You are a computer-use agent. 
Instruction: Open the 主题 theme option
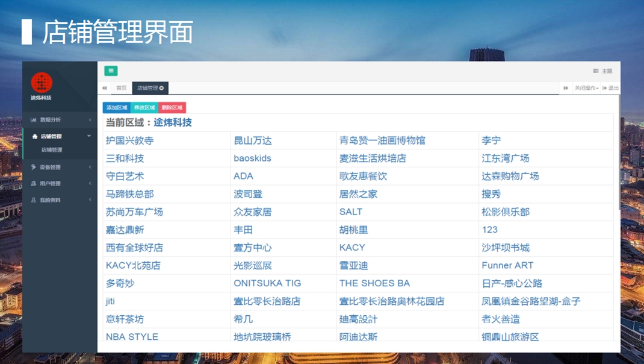click(x=603, y=71)
